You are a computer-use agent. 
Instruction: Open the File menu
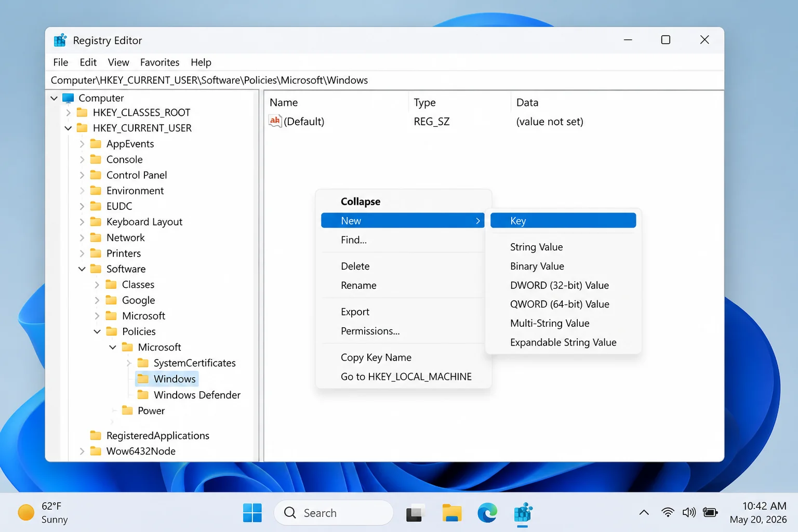pyautogui.click(x=61, y=62)
